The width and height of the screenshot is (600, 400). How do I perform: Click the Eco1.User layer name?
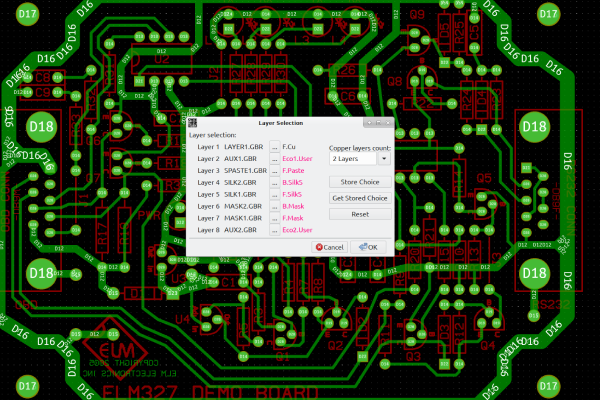pyautogui.click(x=297, y=158)
